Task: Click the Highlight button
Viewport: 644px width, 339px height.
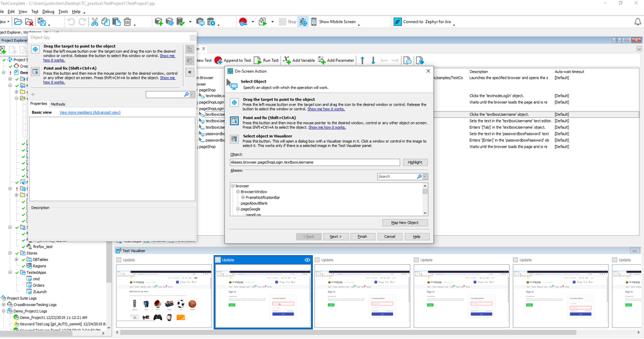Action: pos(414,162)
